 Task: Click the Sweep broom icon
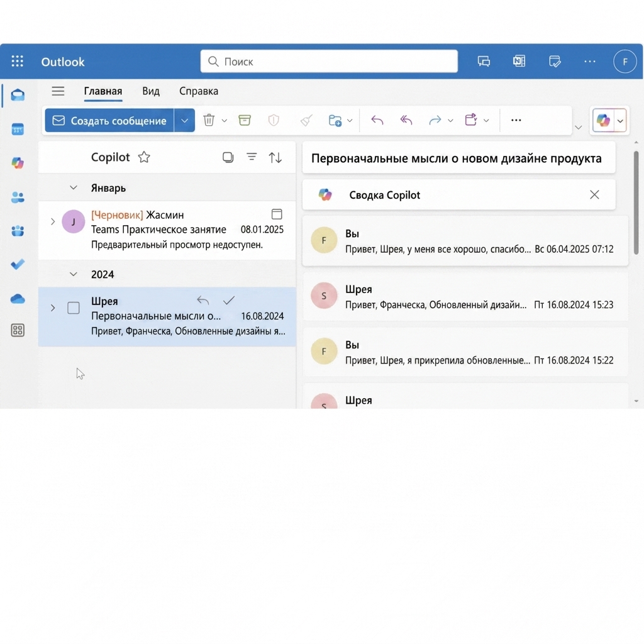(x=306, y=120)
